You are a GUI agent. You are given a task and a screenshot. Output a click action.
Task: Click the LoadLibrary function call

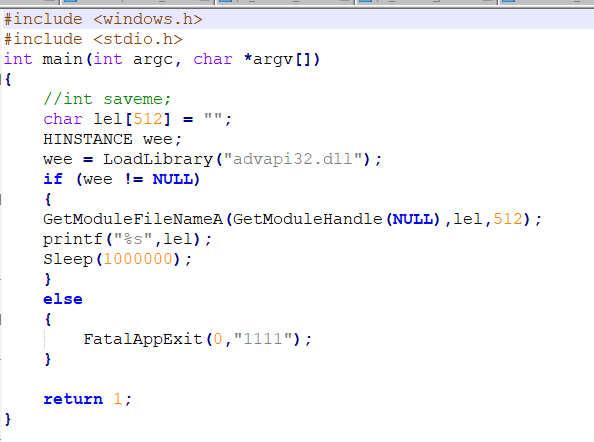(x=158, y=159)
